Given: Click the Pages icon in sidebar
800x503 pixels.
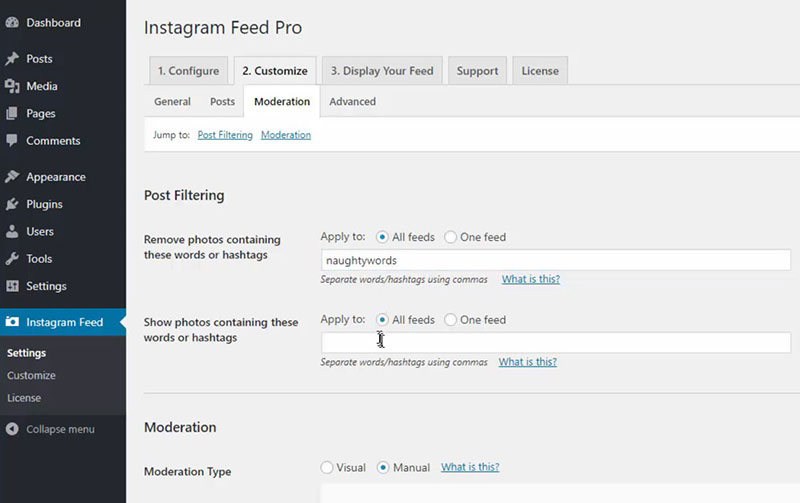Looking at the screenshot, I should point(12,113).
